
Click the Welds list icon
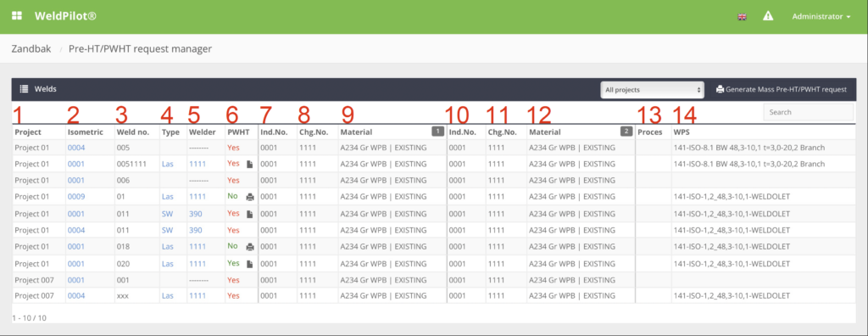tap(25, 89)
